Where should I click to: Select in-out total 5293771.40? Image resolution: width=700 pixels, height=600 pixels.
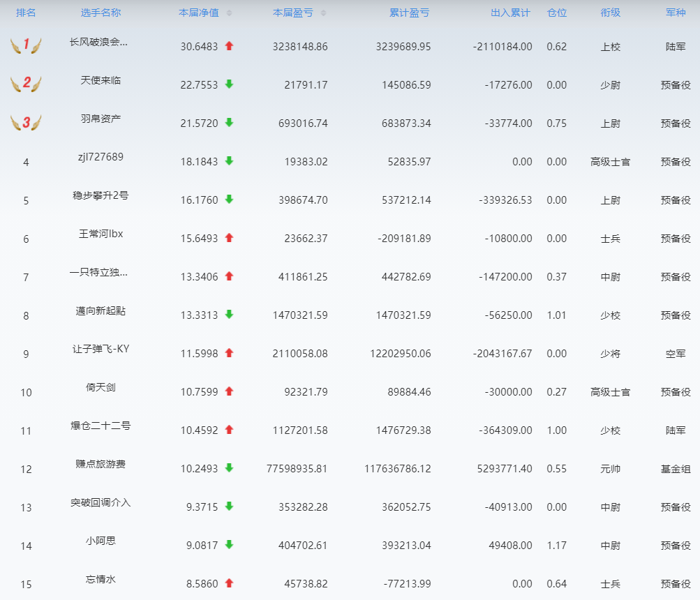click(x=505, y=469)
